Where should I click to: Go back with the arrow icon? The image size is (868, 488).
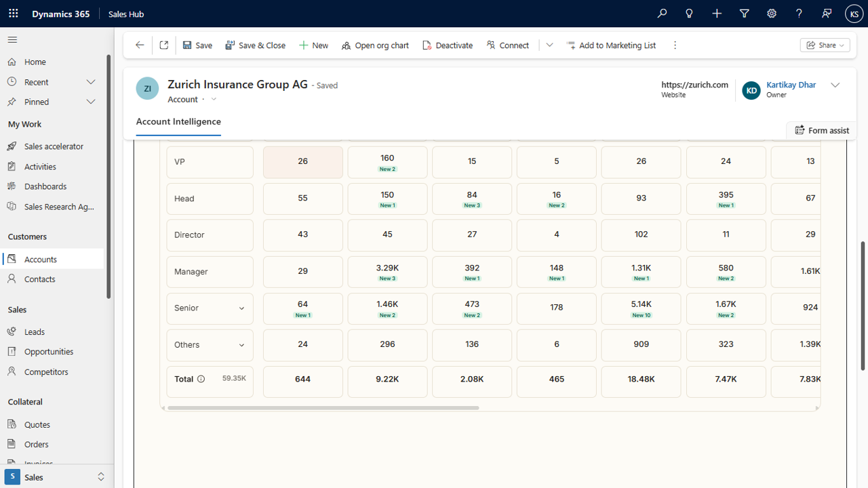(140, 45)
